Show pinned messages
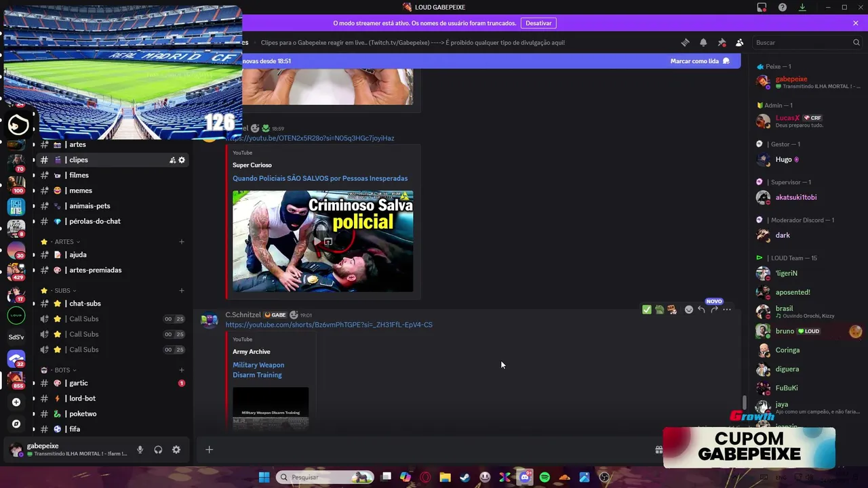Image resolution: width=868 pixels, height=488 pixels. pyautogui.click(x=722, y=43)
